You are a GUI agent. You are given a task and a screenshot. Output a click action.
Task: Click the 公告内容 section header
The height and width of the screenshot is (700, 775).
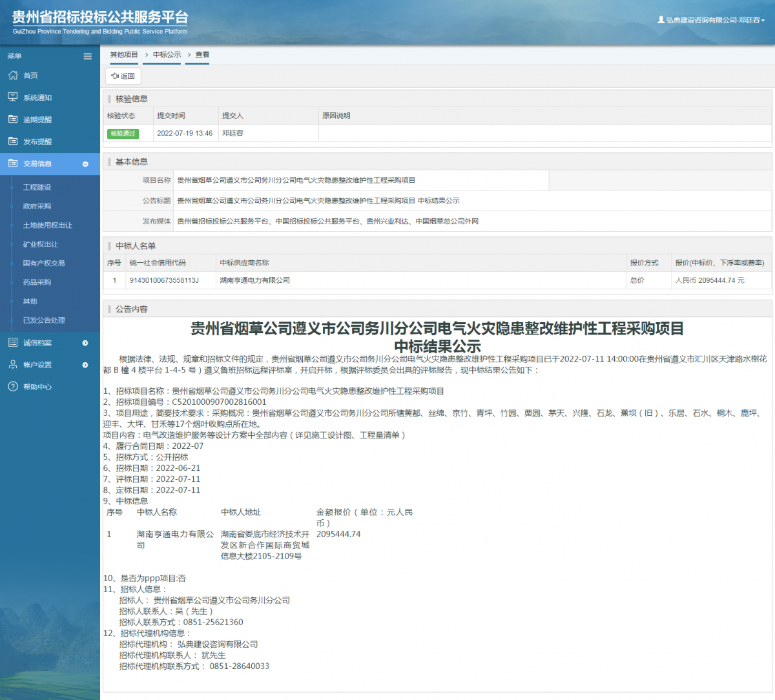pos(132,309)
